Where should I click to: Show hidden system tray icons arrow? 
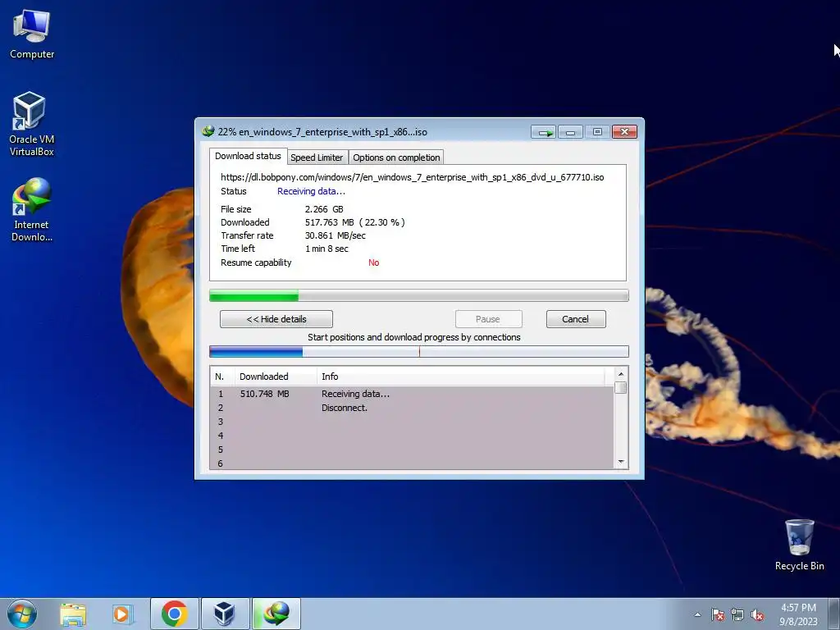(697, 614)
